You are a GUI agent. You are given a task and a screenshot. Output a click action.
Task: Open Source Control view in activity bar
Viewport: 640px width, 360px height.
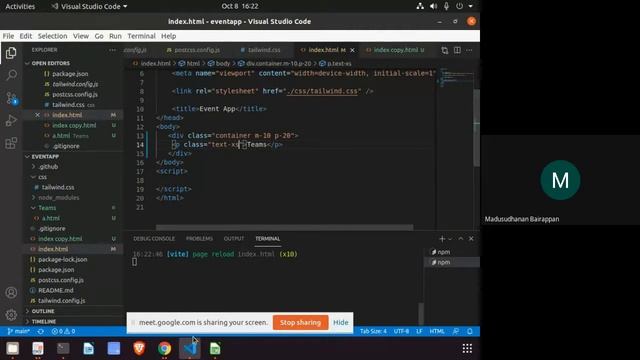11,98
